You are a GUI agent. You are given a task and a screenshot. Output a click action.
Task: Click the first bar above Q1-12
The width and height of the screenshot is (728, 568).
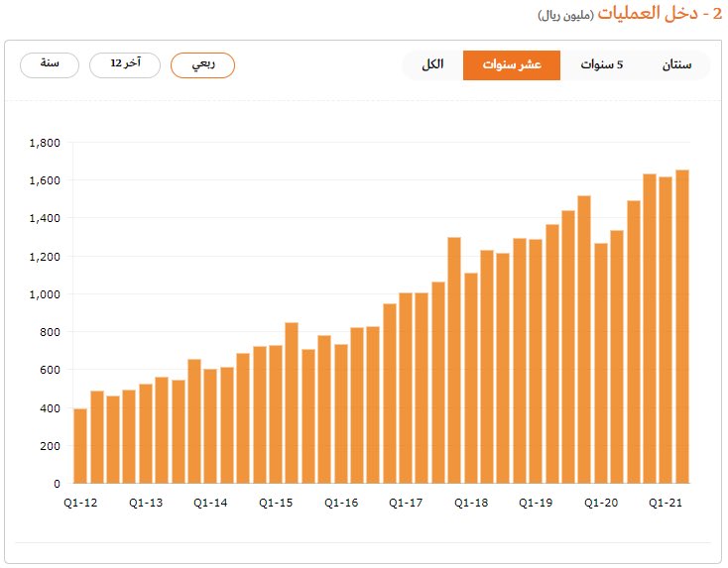(x=80, y=446)
